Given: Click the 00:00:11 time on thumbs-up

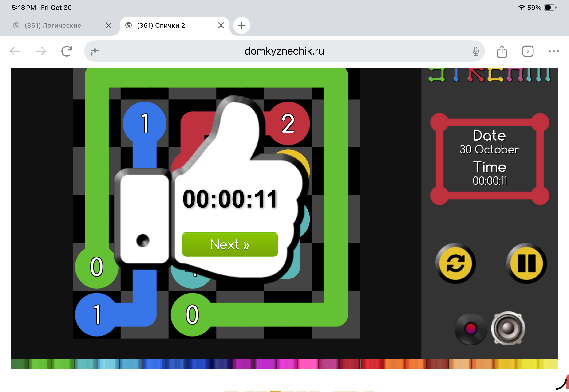Looking at the screenshot, I should [230, 199].
